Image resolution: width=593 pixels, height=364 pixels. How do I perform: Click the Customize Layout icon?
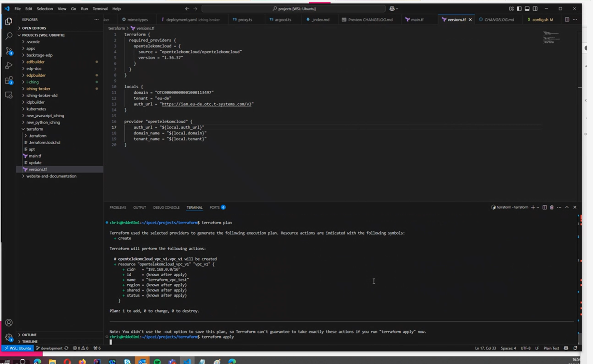click(x=511, y=9)
